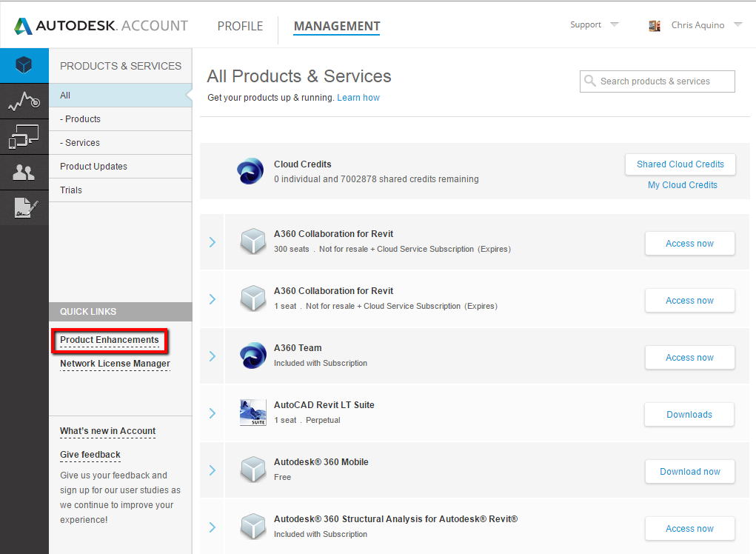Expand the Autodesk 360 Mobile row
756x554 pixels.
213,470
